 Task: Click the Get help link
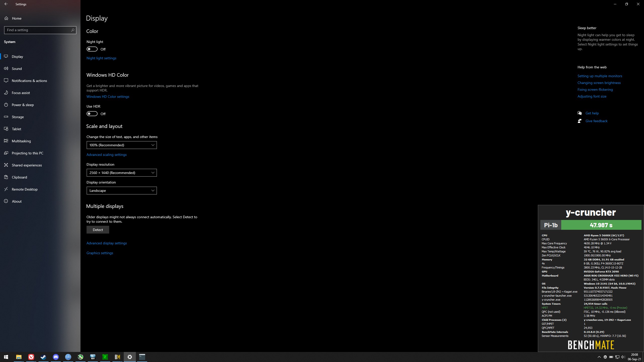tap(592, 113)
